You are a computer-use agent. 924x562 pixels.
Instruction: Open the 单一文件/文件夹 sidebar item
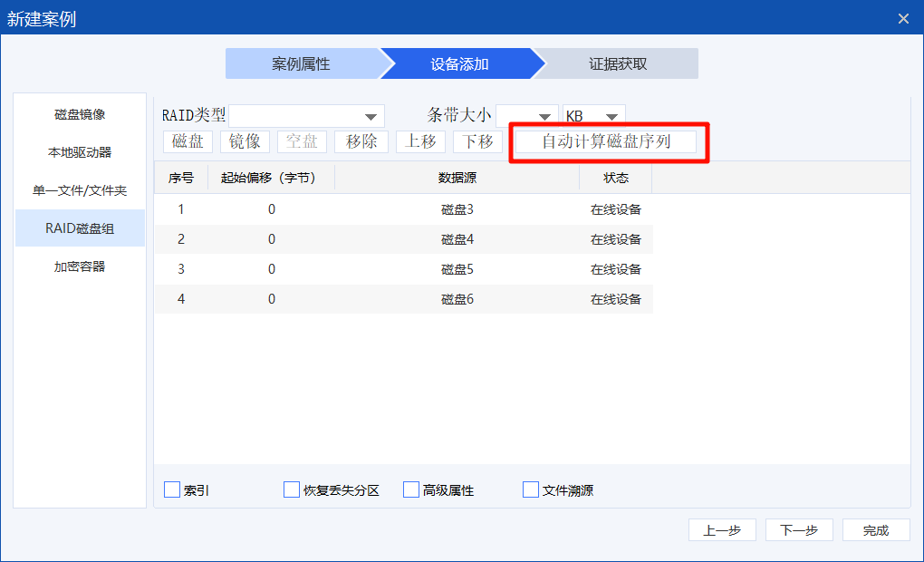pos(80,190)
